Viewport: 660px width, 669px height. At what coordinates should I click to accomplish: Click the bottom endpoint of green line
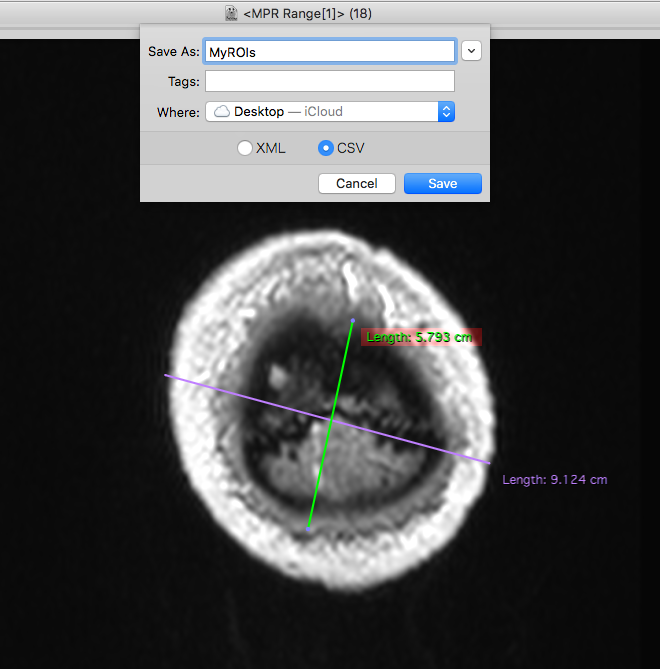point(309,528)
